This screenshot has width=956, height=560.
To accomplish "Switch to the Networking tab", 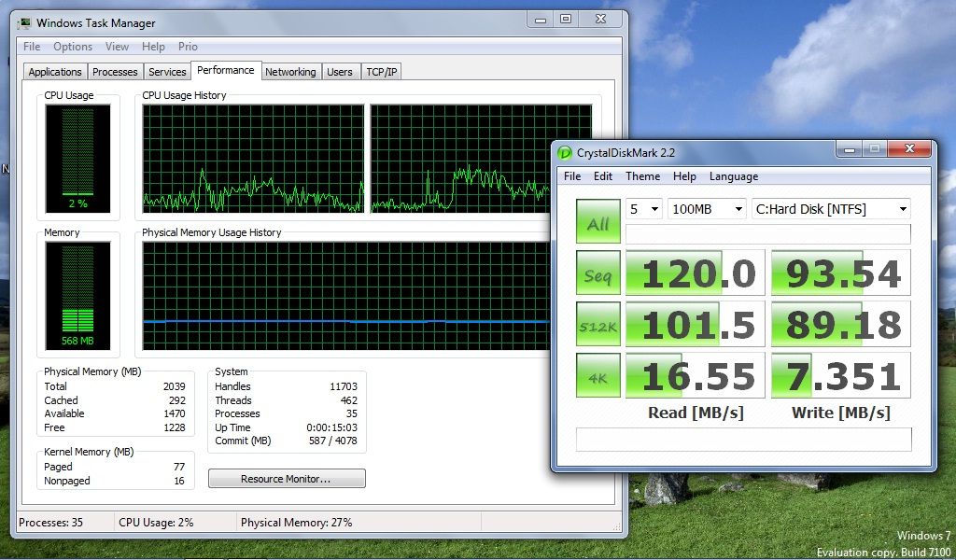I will click(290, 72).
